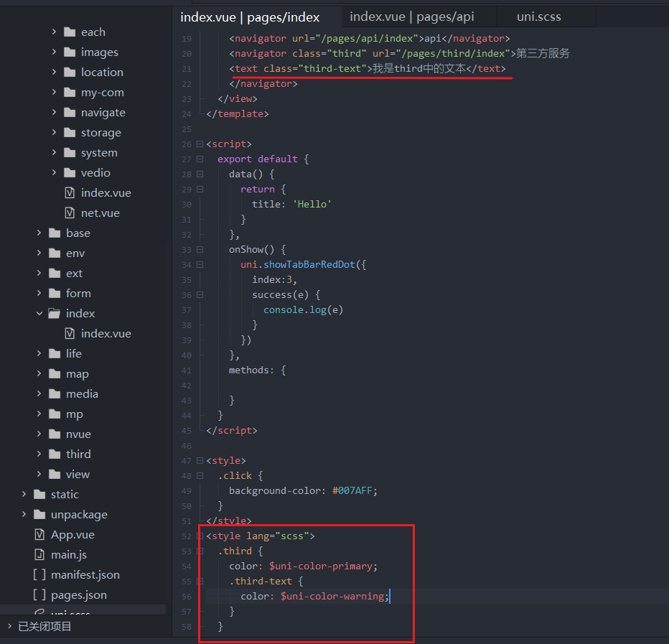
Task: Fold the success(e) callback on line 36
Action: point(200,294)
